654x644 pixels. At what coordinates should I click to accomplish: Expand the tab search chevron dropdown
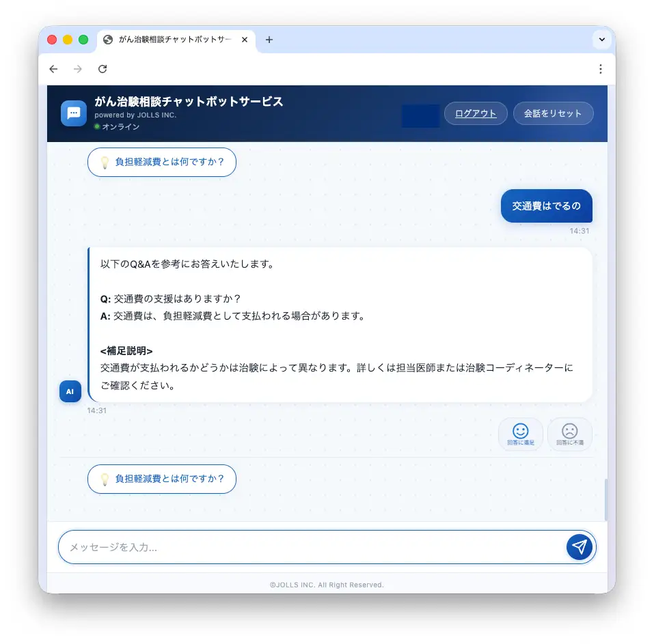(601, 40)
